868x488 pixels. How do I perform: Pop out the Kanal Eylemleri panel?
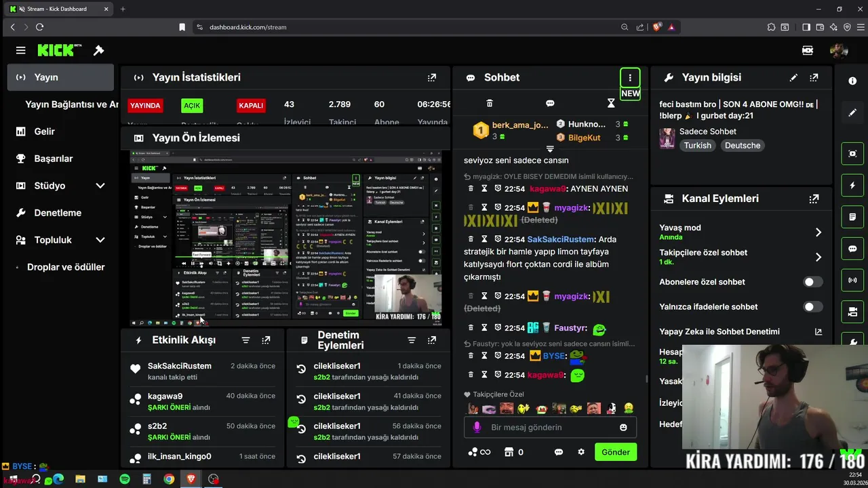point(814,199)
